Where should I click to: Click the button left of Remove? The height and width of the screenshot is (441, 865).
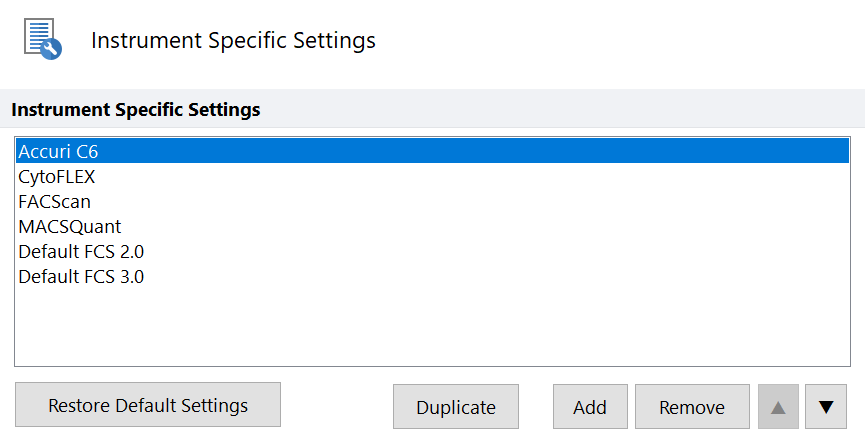point(590,407)
